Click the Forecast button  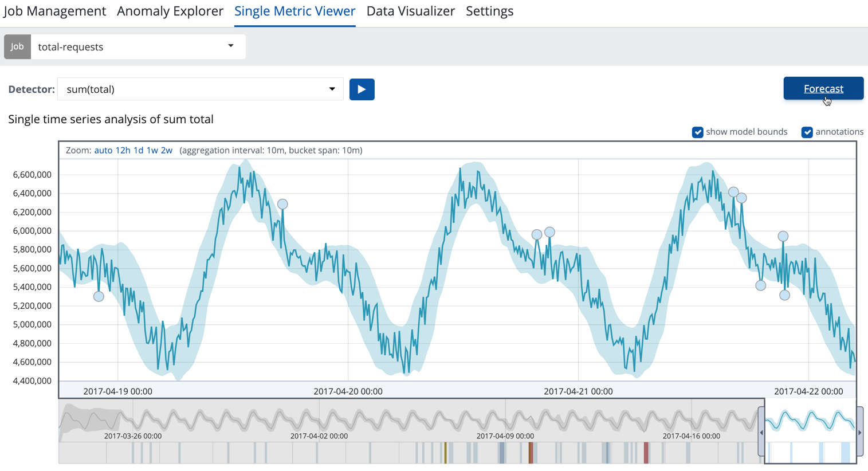pyautogui.click(x=823, y=88)
